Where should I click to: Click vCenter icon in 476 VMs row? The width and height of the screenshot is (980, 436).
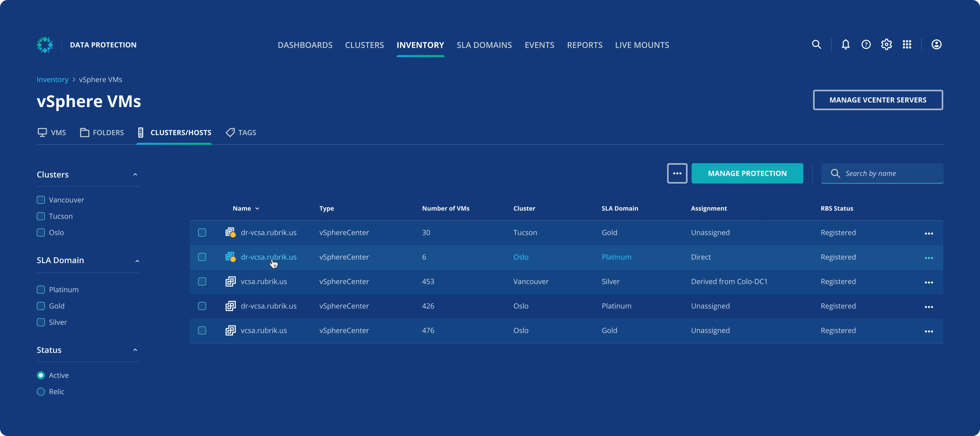(x=230, y=330)
